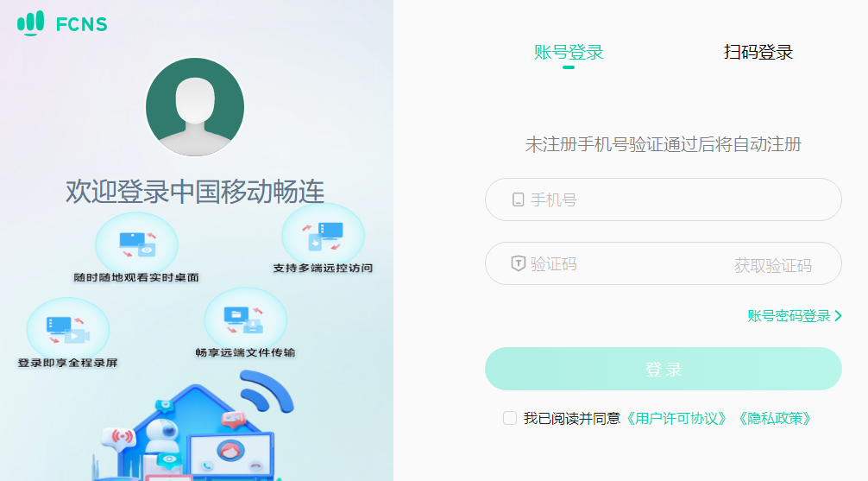Click the 账号密码登录 link text
This screenshot has height=481, width=868.
point(789,316)
